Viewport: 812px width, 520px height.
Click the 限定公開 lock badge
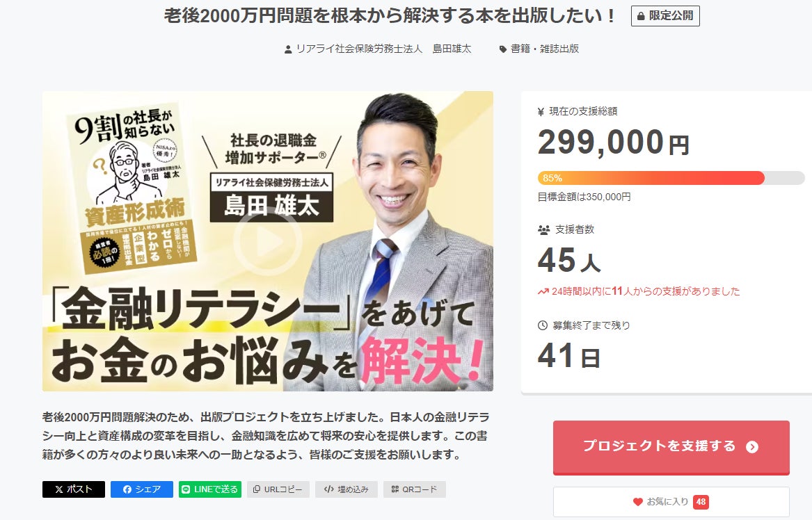pos(665,16)
